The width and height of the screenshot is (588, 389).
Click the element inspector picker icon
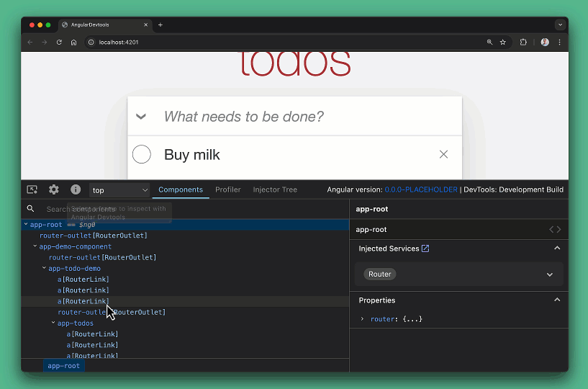[x=32, y=189]
